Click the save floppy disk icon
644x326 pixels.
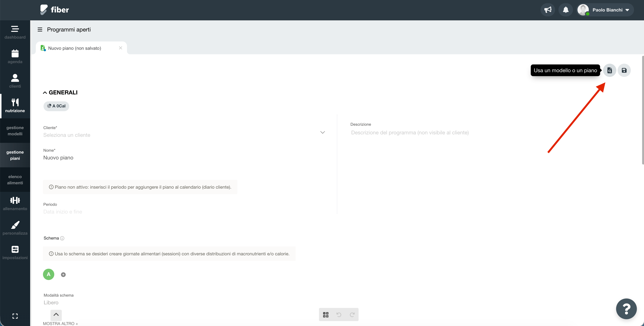coord(624,70)
